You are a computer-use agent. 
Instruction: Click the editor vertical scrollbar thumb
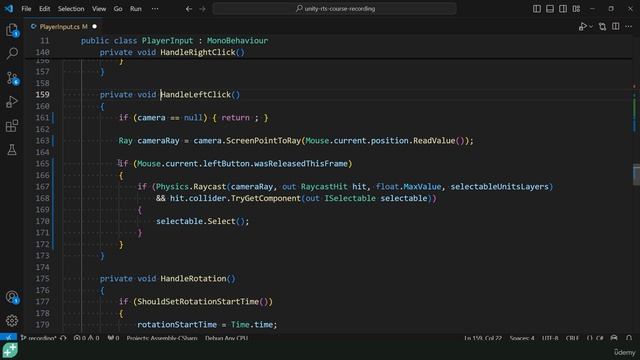(636, 174)
